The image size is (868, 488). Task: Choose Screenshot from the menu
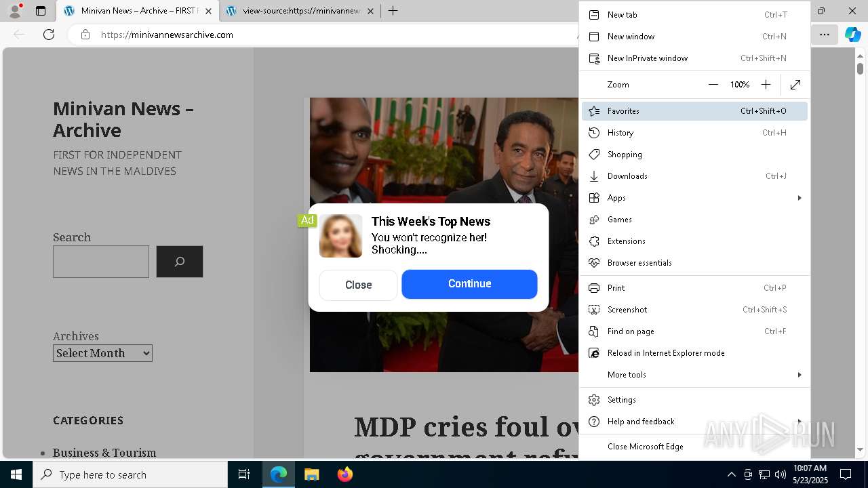pyautogui.click(x=694, y=310)
